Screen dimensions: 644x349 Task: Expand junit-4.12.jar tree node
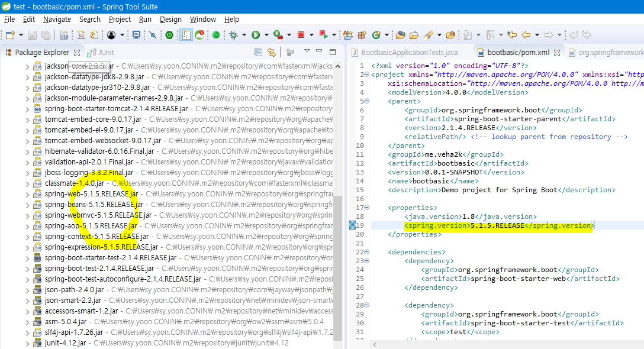[27, 343]
